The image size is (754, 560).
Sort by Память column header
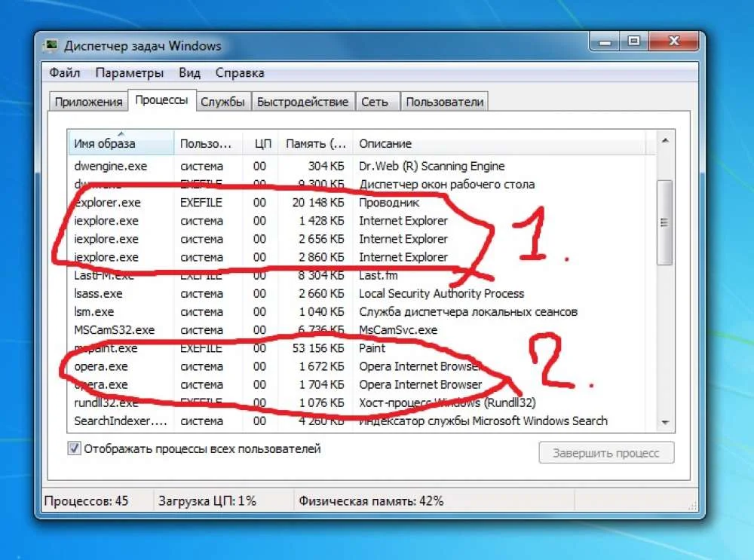(x=315, y=143)
